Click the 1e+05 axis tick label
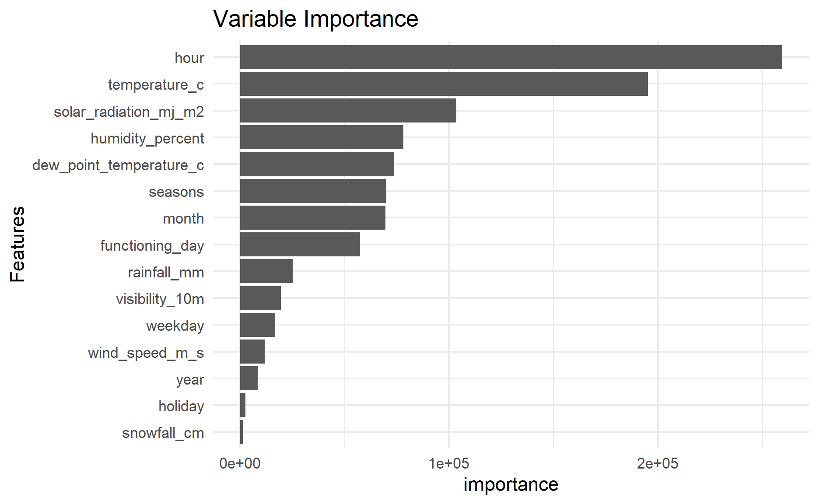This screenshot has height=504, width=819. coord(449,464)
